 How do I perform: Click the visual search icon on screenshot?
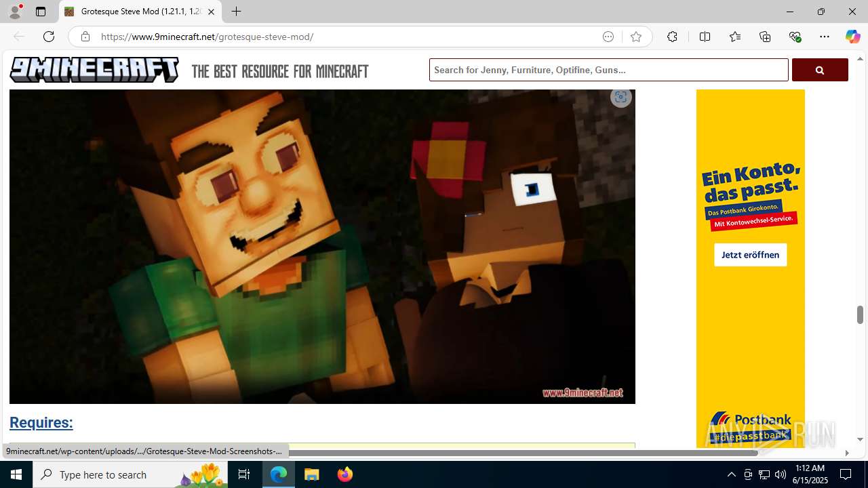click(x=620, y=97)
